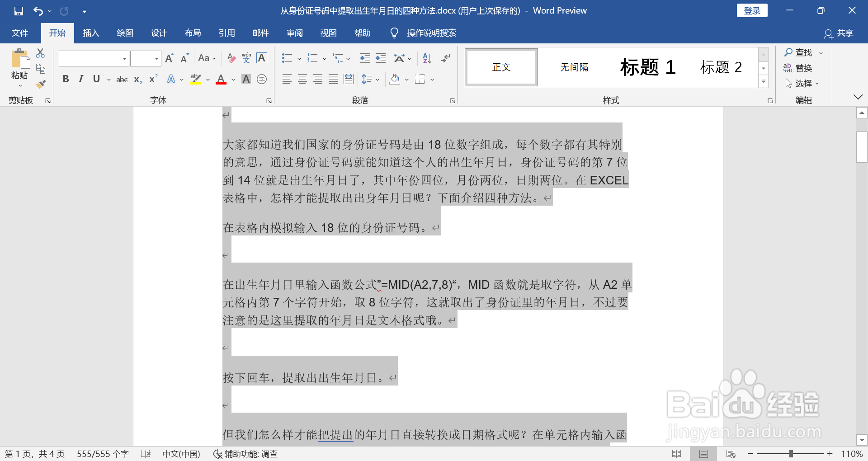Clear all formatting with the eraser icon

[231, 58]
